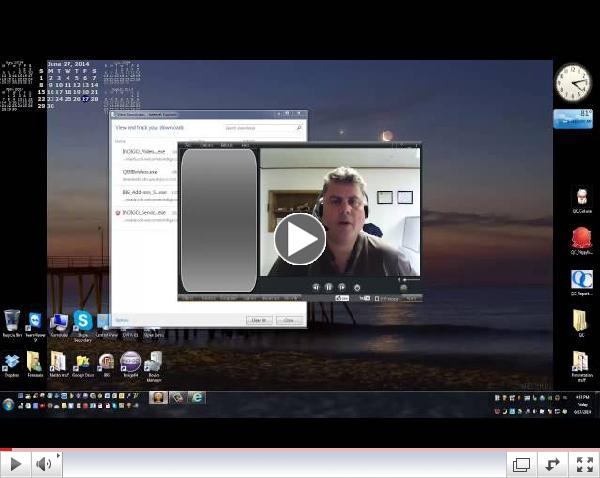
Task: Launch Skype Secondary from the desktop
Action: pyautogui.click(x=83, y=325)
